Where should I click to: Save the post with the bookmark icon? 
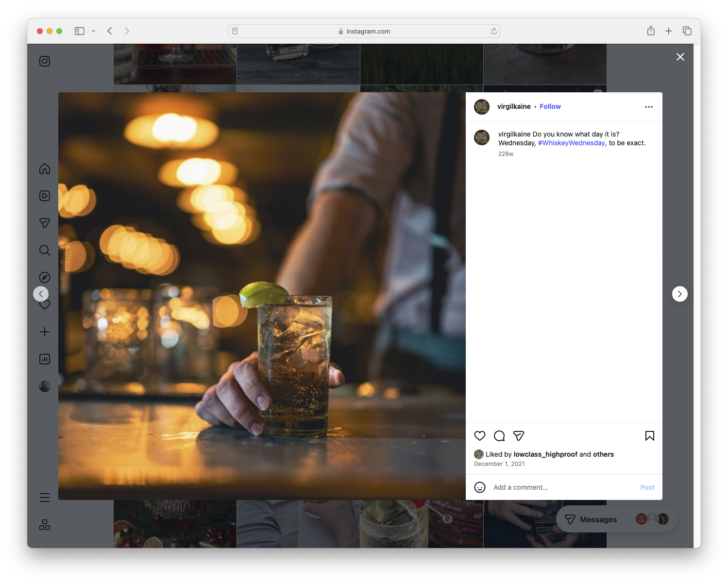649,436
